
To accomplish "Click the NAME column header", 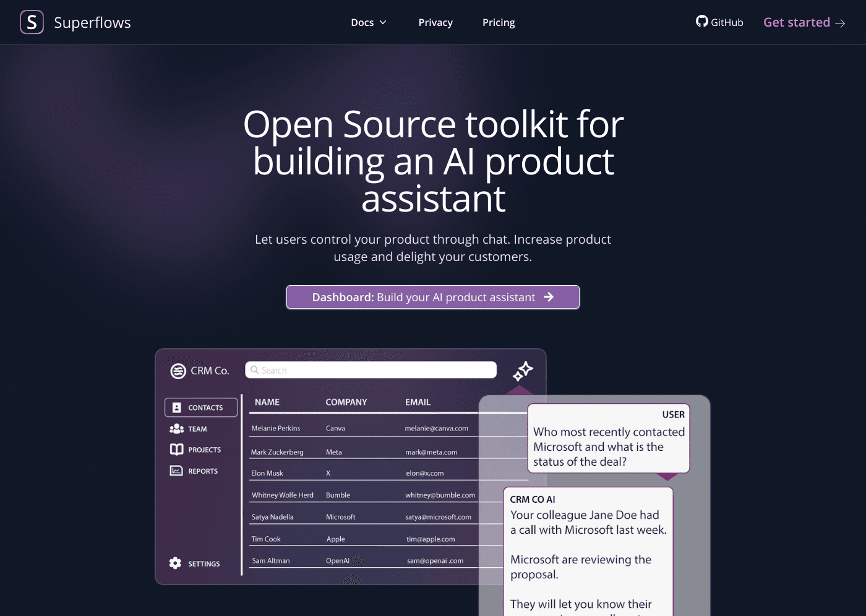I will pyautogui.click(x=267, y=402).
